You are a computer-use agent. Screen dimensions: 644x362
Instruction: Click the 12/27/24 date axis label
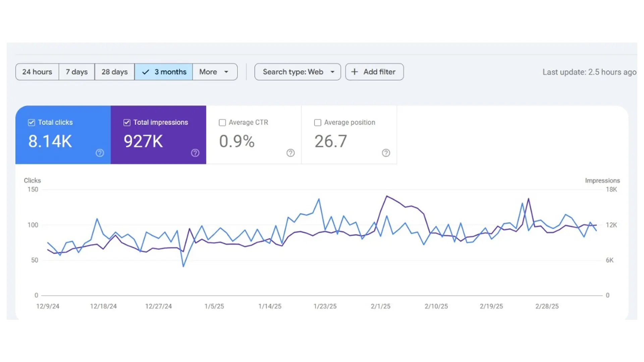tap(158, 306)
